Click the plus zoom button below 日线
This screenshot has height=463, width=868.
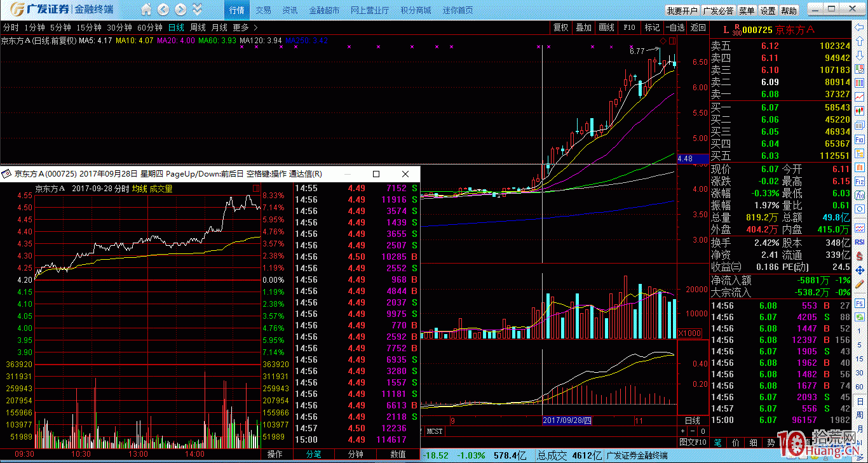[x=682, y=431]
